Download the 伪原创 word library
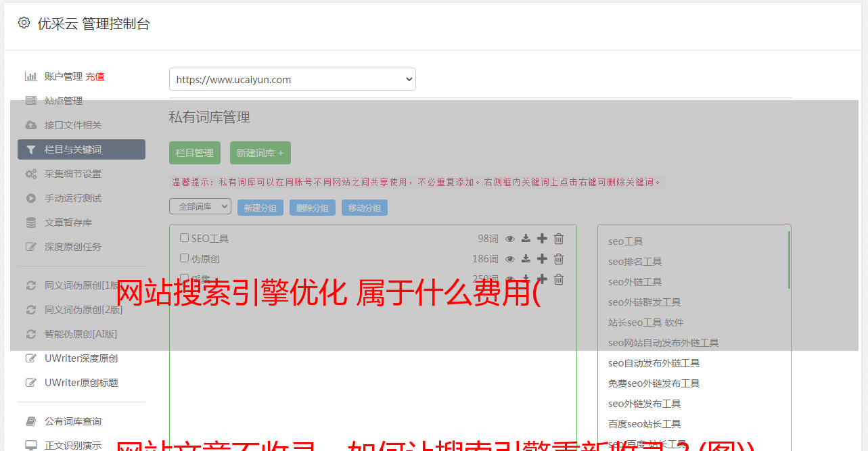Viewport: 868px width, 451px height. tap(526, 259)
